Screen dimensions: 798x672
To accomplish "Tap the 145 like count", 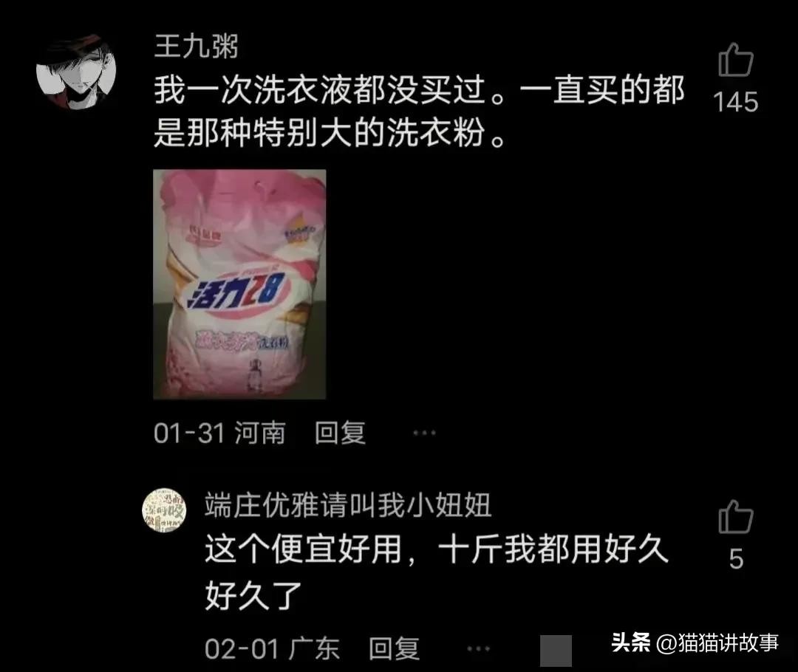I will (x=736, y=102).
